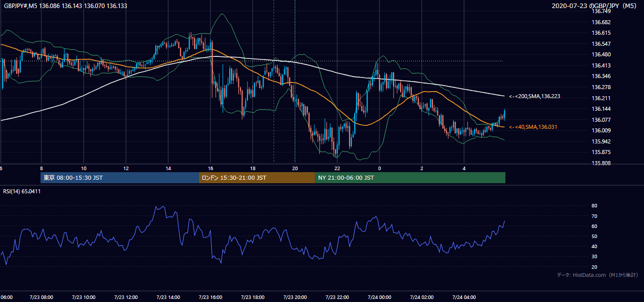Click the 135.875 price axis value
The width and height of the screenshot is (644, 302).
(x=601, y=152)
